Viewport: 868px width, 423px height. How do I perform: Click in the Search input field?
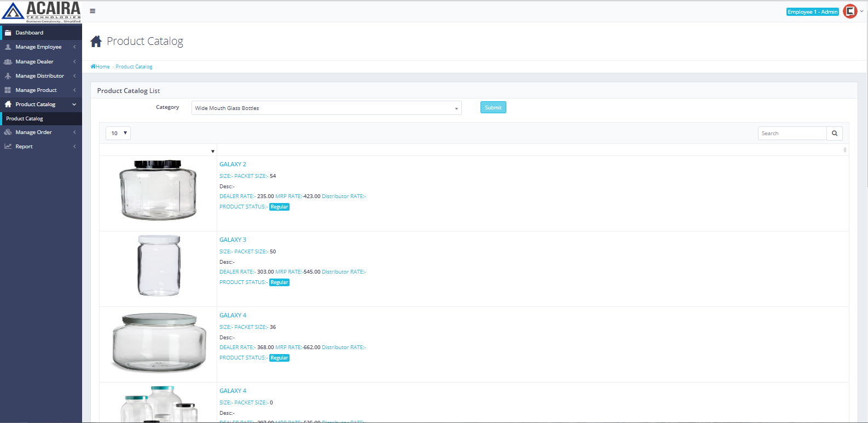[x=792, y=134]
